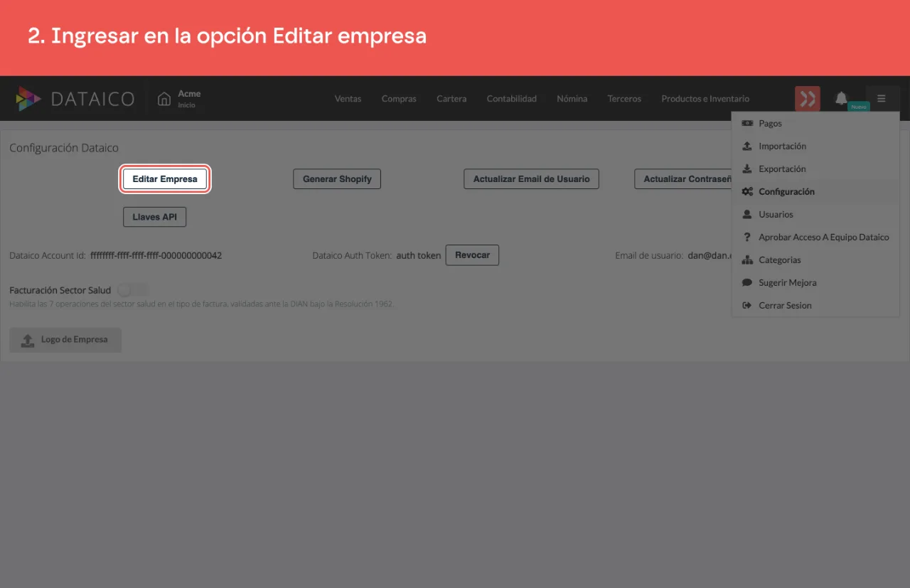Viewport: 910px width, 588px height.
Task: Select Categorias in the dropdown menu
Action: pos(815,260)
